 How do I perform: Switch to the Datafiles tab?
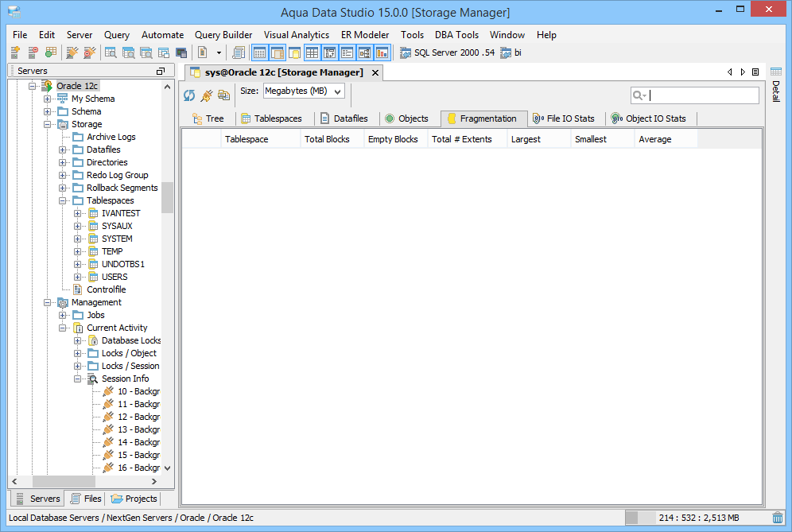pos(344,118)
